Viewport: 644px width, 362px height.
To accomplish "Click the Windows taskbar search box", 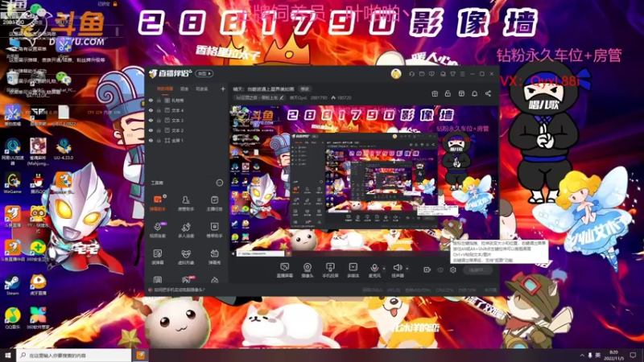I will 74,355.
